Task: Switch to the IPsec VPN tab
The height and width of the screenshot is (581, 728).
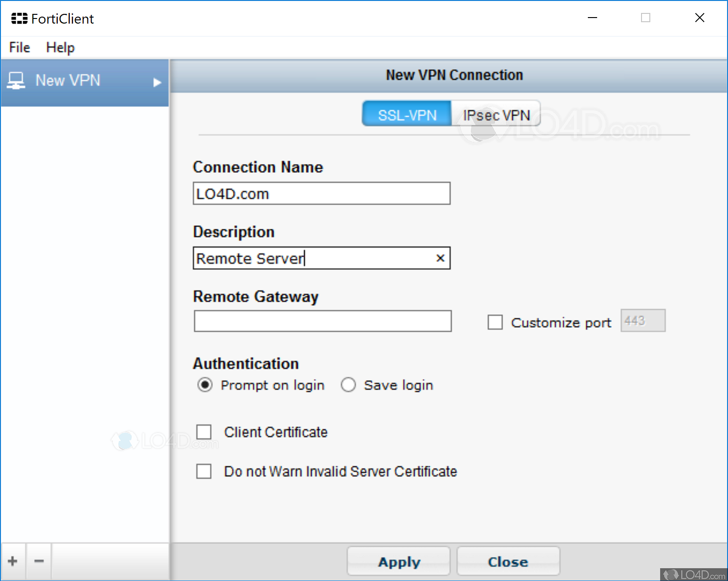Action: 496,115
